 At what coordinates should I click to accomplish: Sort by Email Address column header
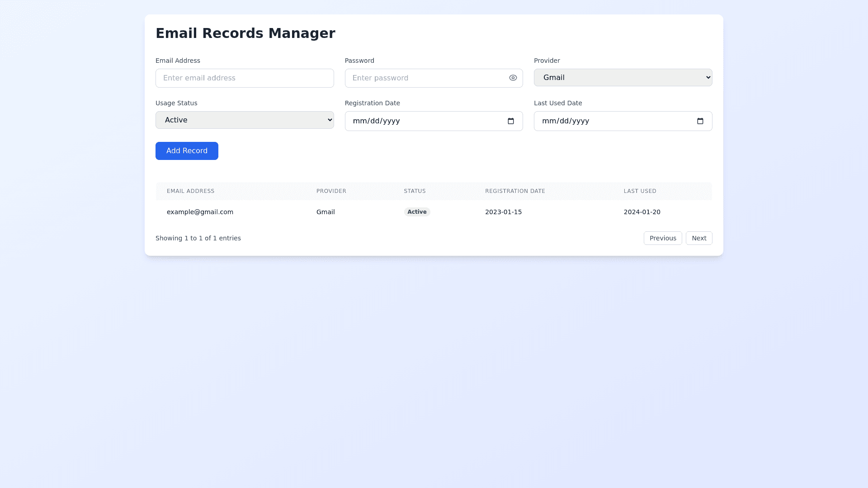click(190, 191)
